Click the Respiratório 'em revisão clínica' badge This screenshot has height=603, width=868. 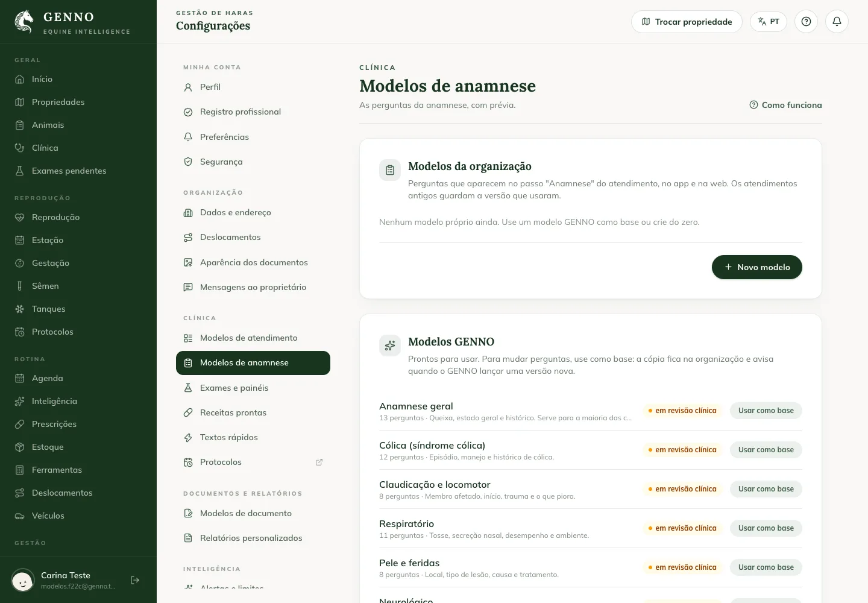pos(682,528)
